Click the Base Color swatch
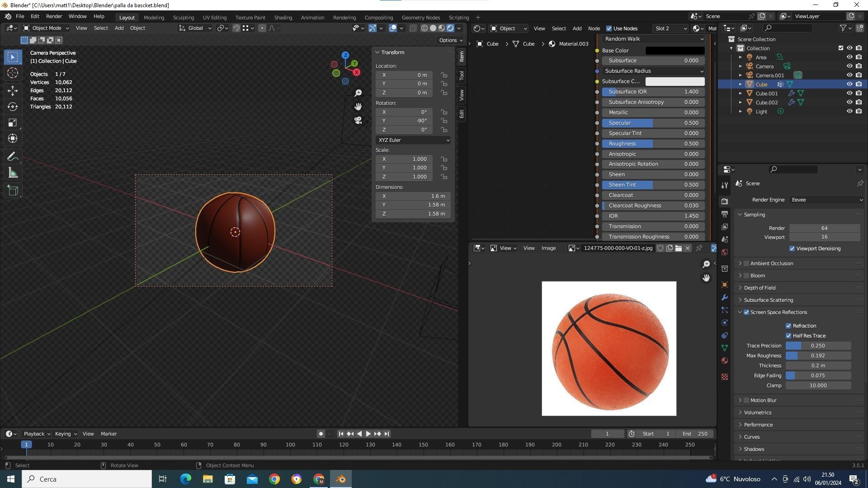 [675, 51]
